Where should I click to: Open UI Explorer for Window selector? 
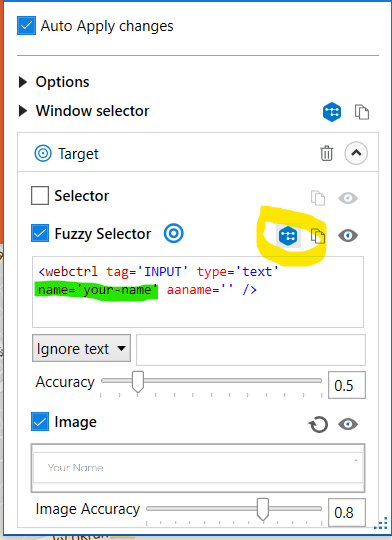(x=332, y=112)
